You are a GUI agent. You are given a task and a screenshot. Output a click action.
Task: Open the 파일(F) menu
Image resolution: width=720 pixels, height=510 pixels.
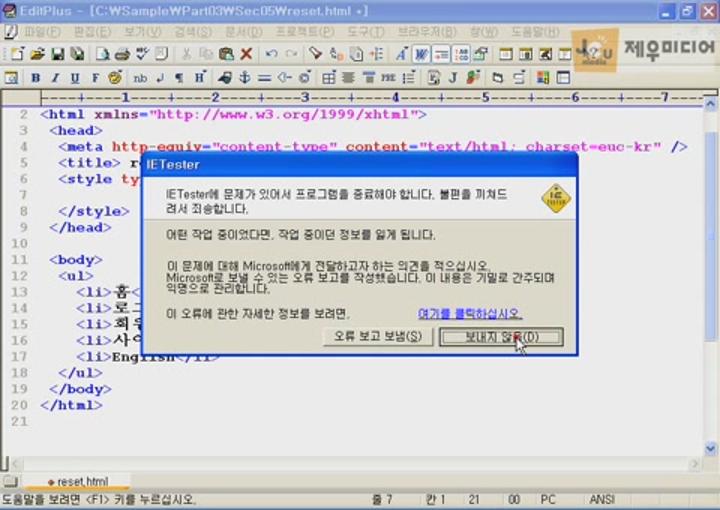[42, 32]
